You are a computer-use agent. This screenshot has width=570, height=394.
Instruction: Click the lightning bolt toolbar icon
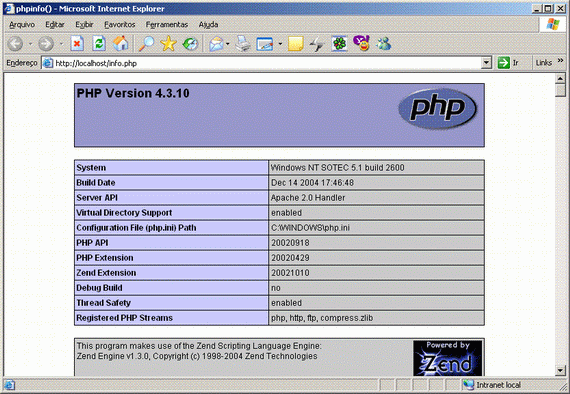(317, 44)
